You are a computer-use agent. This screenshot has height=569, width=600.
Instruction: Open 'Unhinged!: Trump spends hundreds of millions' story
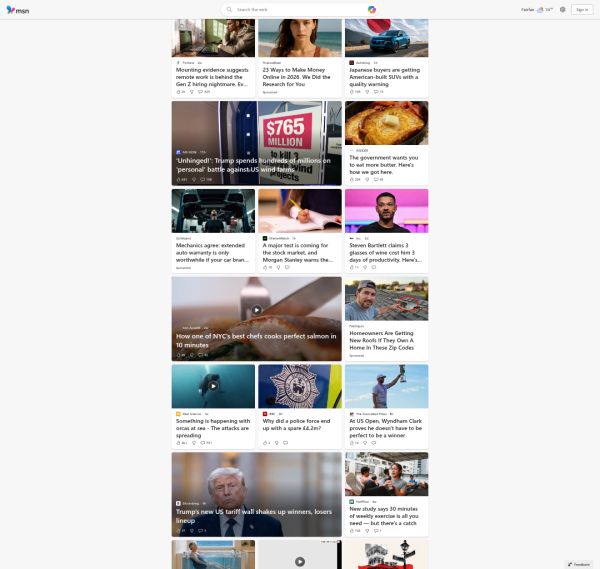[x=253, y=165]
